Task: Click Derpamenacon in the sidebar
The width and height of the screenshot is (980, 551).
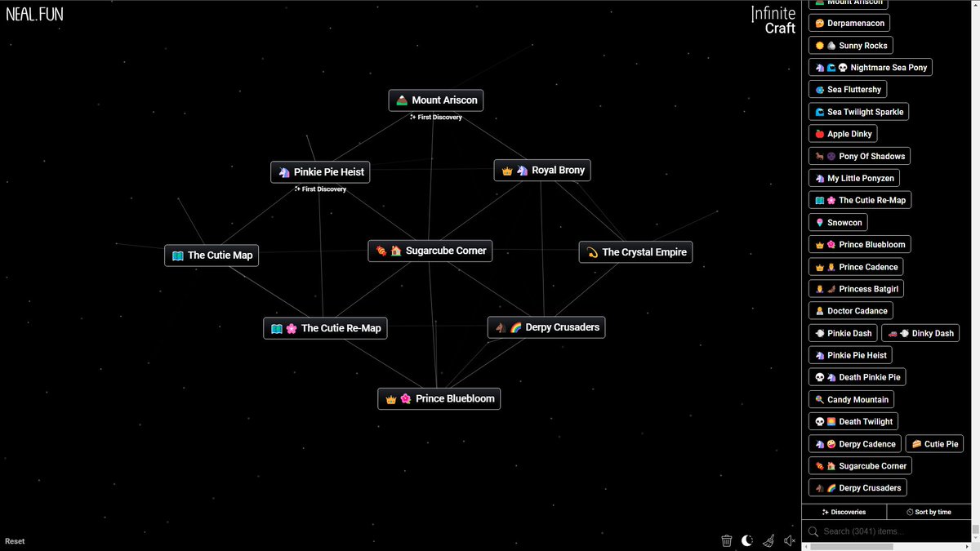Action: (849, 23)
